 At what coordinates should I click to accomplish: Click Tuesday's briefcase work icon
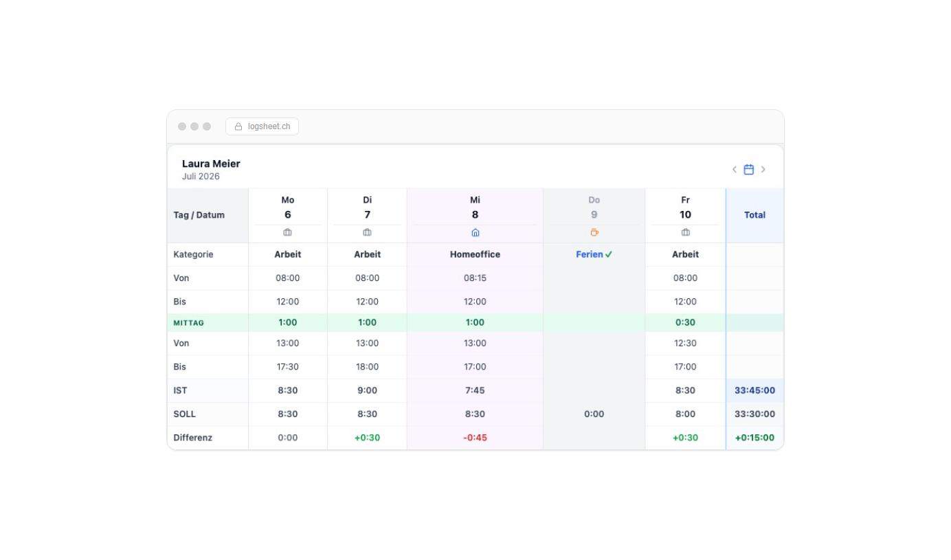pyautogui.click(x=367, y=232)
